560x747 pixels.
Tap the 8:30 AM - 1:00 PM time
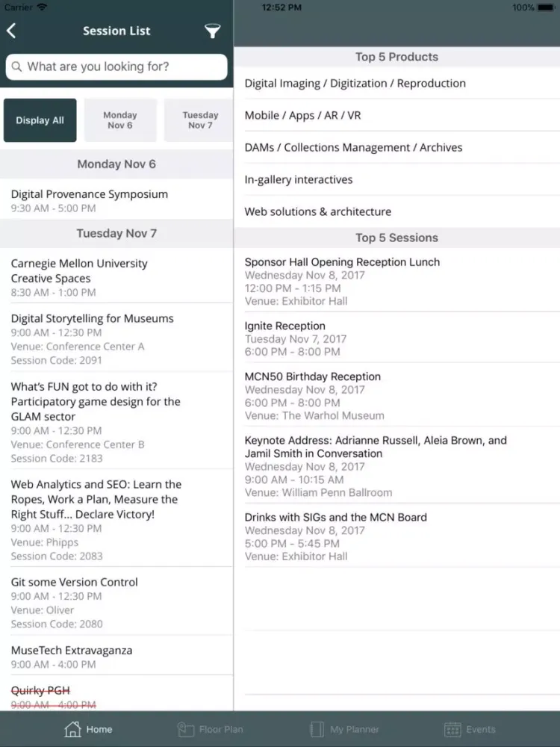pyautogui.click(x=53, y=292)
